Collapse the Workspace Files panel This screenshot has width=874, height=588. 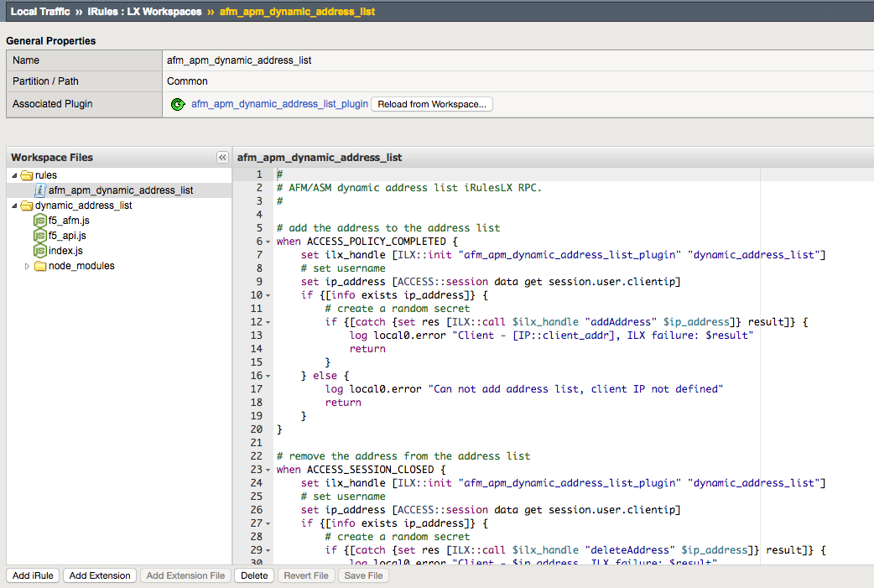tap(222, 157)
